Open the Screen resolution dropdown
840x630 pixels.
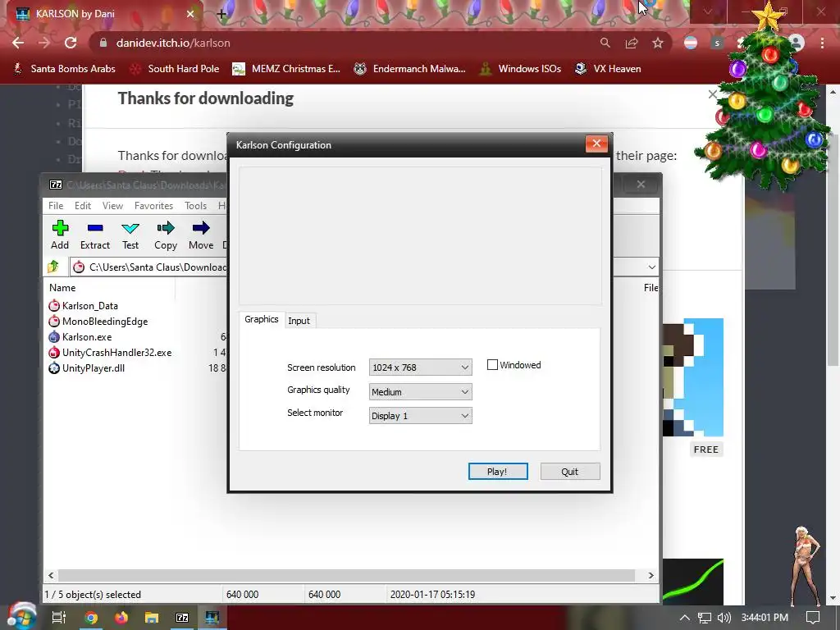click(421, 367)
